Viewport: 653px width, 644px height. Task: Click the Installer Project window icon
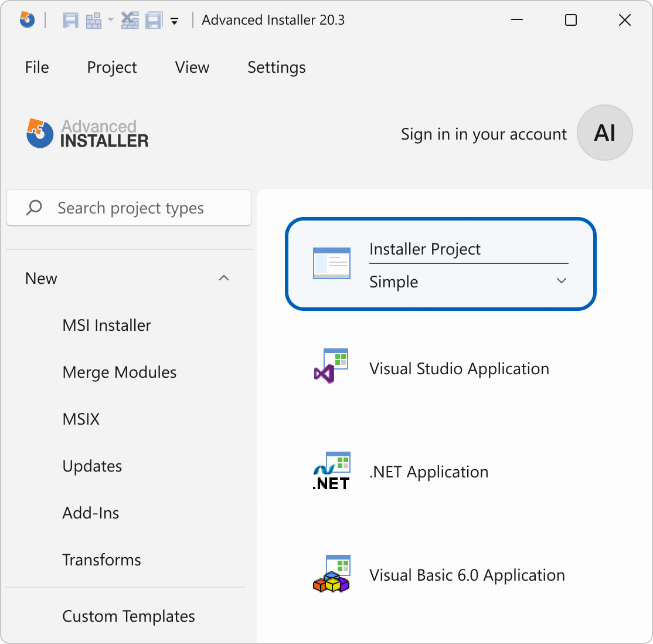pos(332,263)
